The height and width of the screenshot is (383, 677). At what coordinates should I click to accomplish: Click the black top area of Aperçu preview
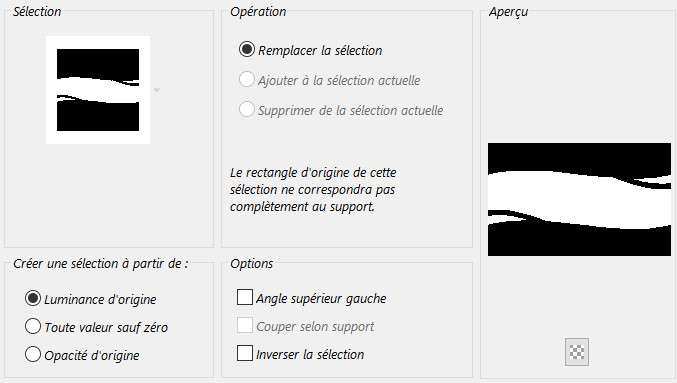point(579,156)
